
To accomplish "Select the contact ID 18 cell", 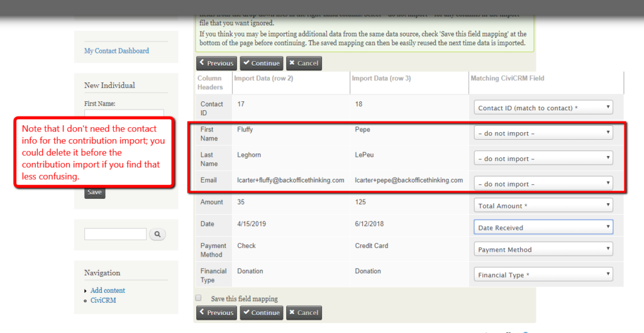I will [x=358, y=104].
